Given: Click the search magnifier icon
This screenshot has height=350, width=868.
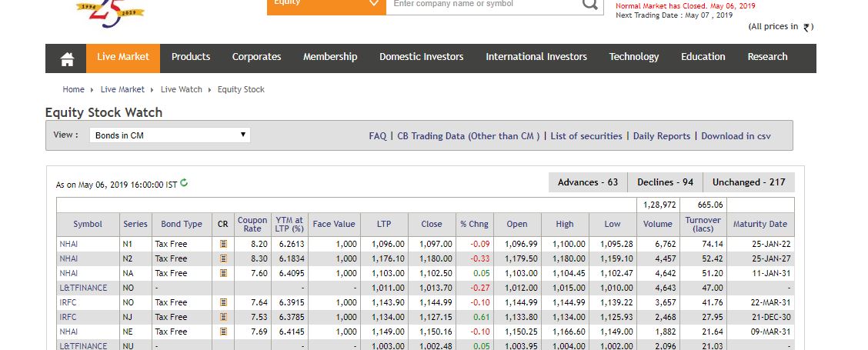Looking at the screenshot, I should pos(590,4).
